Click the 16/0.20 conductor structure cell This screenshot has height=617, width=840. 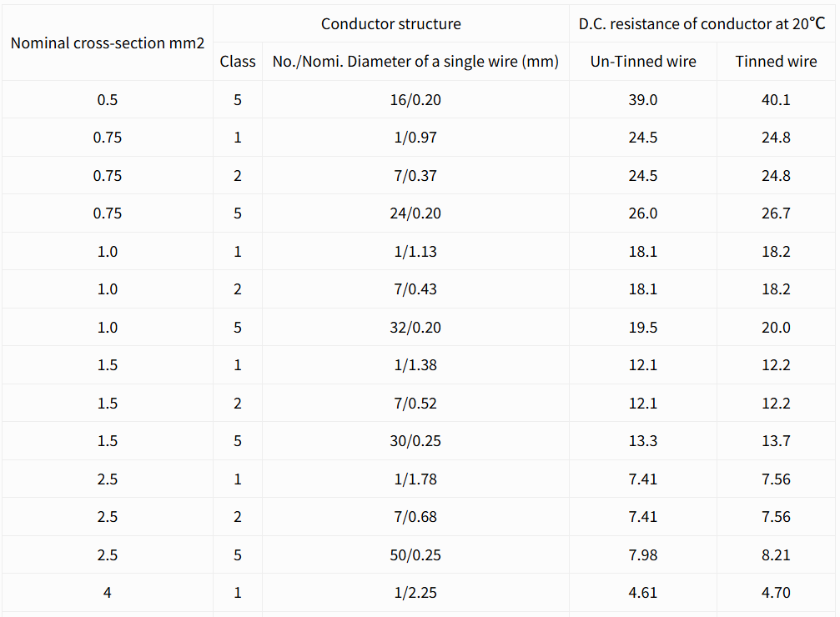point(415,100)
